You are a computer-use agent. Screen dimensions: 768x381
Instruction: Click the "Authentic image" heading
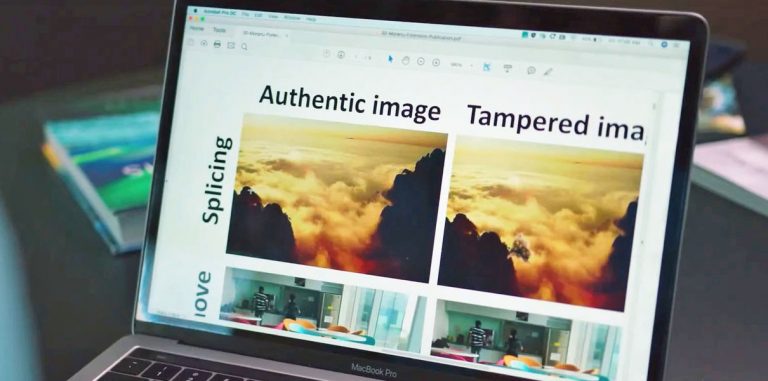coord(350,104)
